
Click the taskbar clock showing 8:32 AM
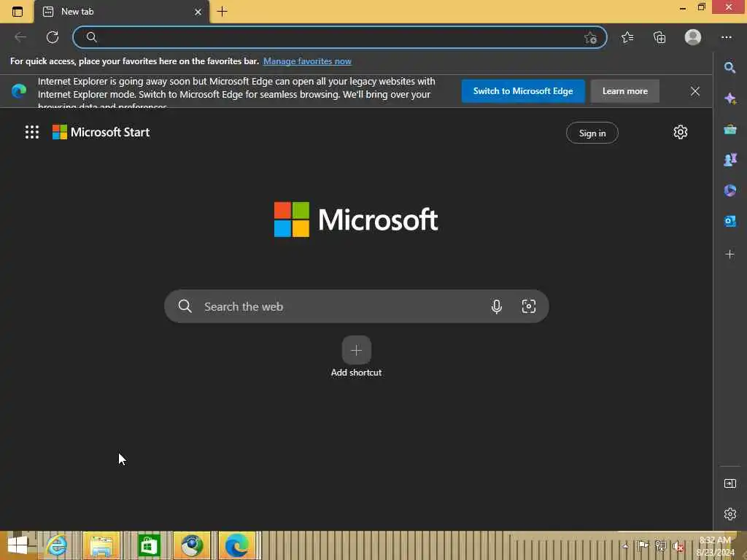point(715,545)
